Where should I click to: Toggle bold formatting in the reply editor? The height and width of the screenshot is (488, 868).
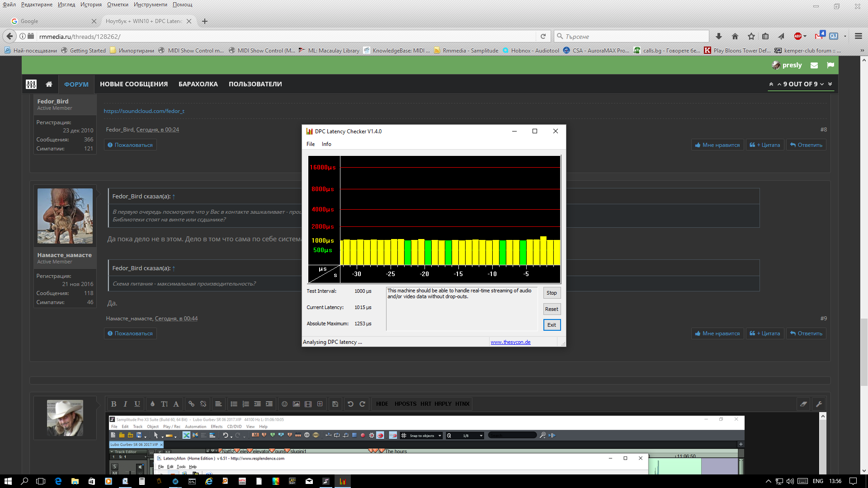114,404
